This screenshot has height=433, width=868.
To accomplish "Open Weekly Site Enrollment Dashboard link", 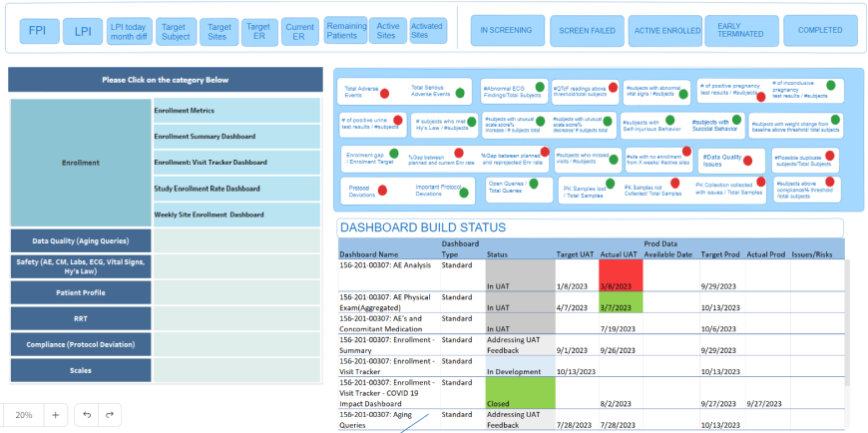I will coord(236,215).
